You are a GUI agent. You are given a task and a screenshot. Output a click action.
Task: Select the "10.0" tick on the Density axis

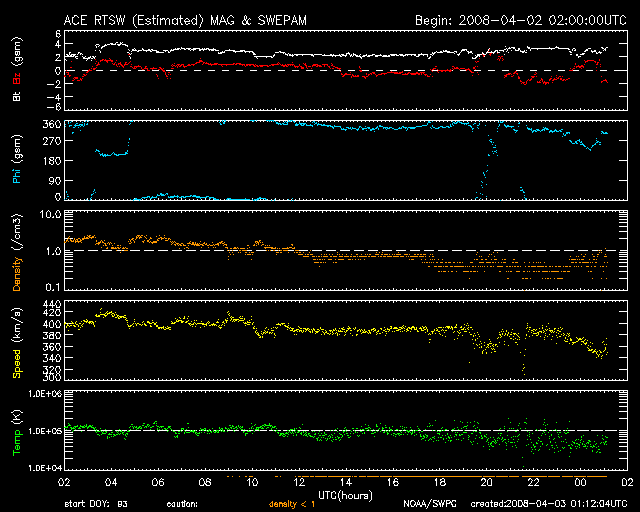[51, 214]
